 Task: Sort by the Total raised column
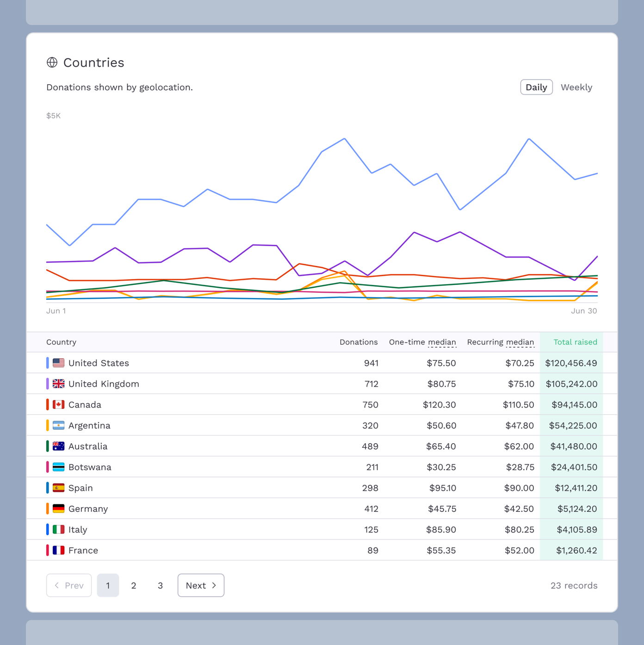coord(575,342)
